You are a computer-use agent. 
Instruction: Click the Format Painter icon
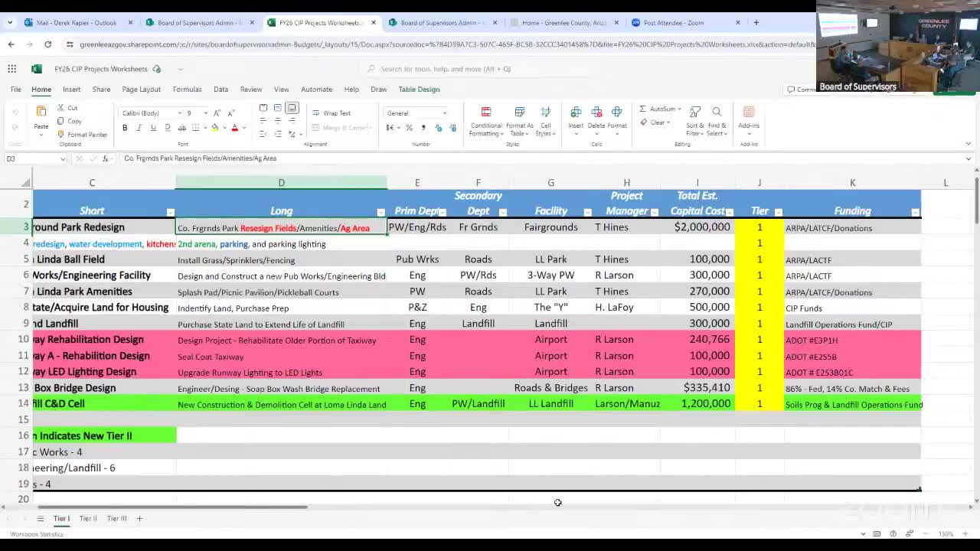[61, 135]
